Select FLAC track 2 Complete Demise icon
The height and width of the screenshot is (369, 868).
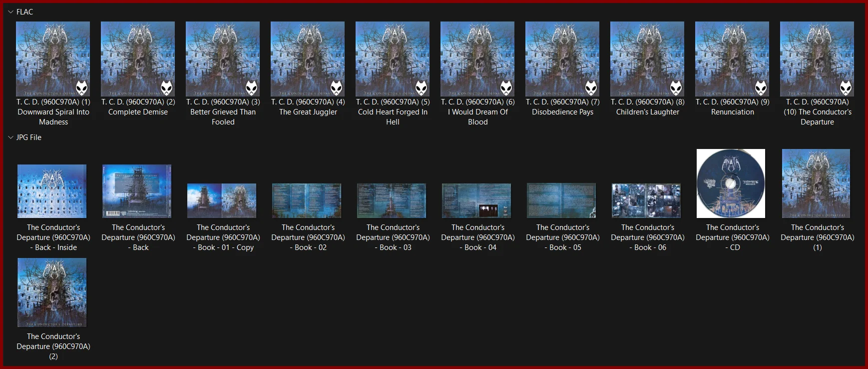click(x=138, y=59)
